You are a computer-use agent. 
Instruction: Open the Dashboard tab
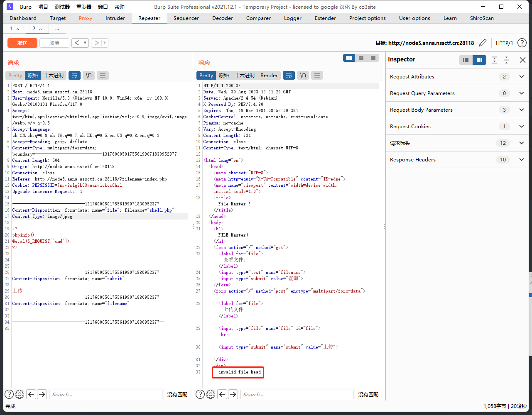23,18
